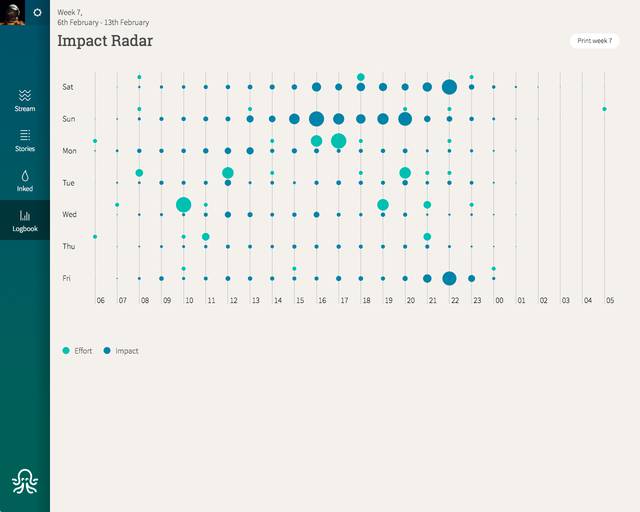Open the Stream waves icon
The height and width of the screenshot is (512, 640).
(25, 95)
